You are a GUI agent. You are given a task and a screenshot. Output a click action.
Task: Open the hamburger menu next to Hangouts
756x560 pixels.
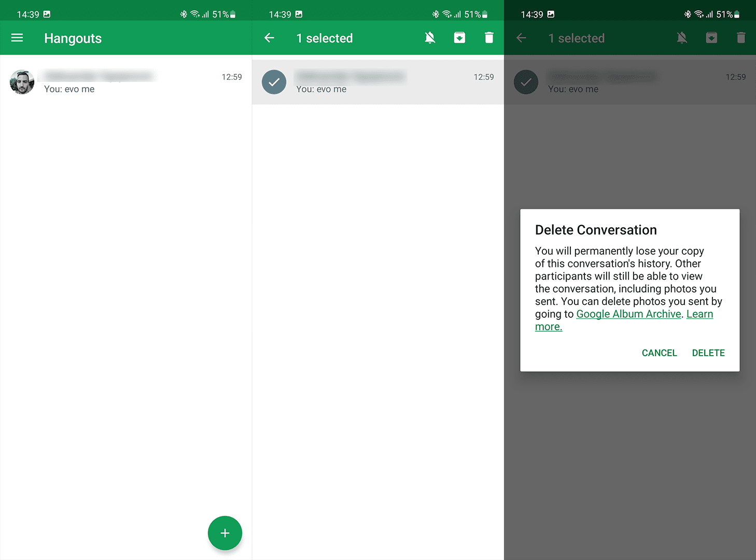coord(17,38)
